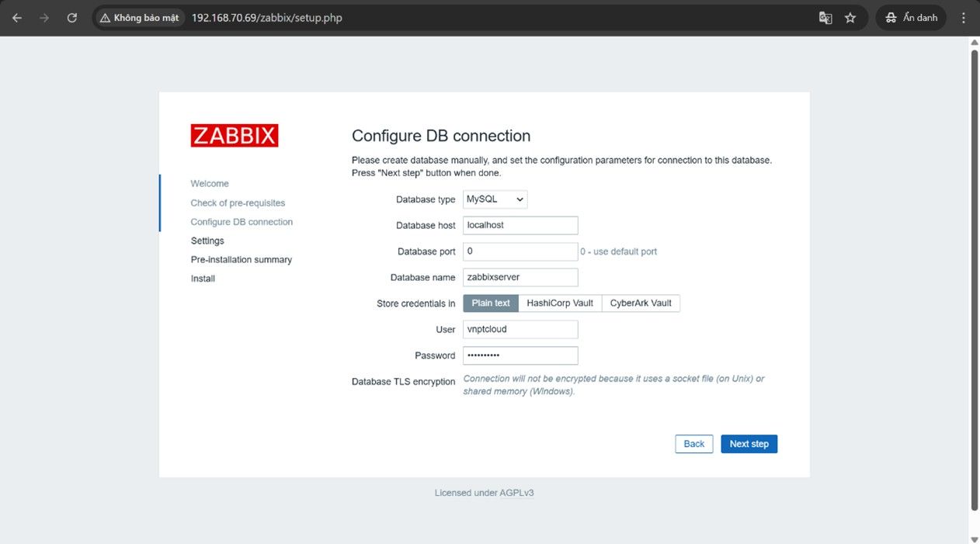Open the browser three-dot menu
Viewport: 980px width, 544px height.
point(964,18)
